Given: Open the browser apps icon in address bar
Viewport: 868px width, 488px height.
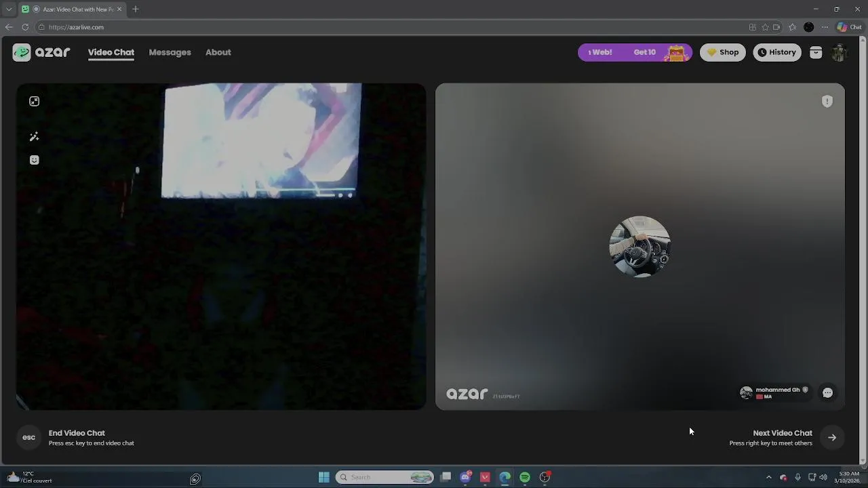Looking at the screenshot, I should pyautogui.click(x=753, y=27).
